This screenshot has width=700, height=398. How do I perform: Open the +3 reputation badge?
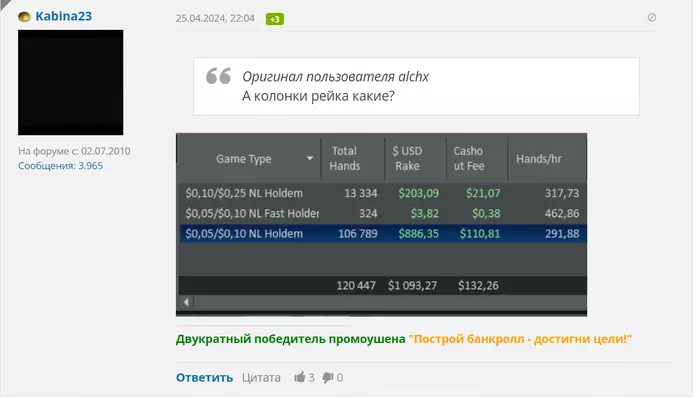point(275,19)
